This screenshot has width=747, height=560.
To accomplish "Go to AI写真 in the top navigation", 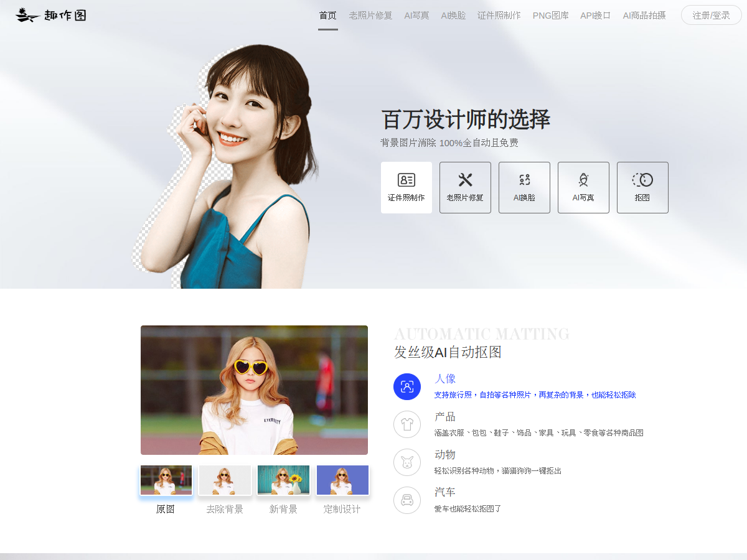I will [417, 16].
